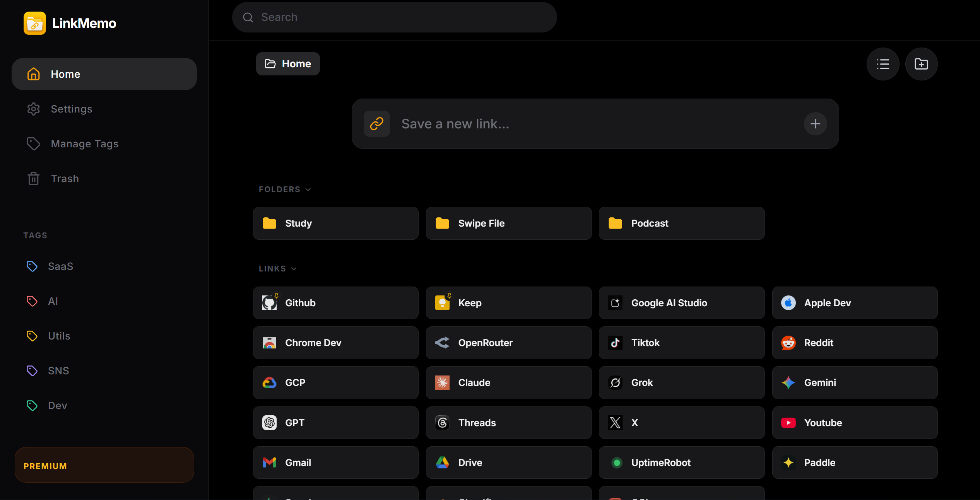Click the Tiktok icon
980x500 pixels.
[x=615, y=343]
